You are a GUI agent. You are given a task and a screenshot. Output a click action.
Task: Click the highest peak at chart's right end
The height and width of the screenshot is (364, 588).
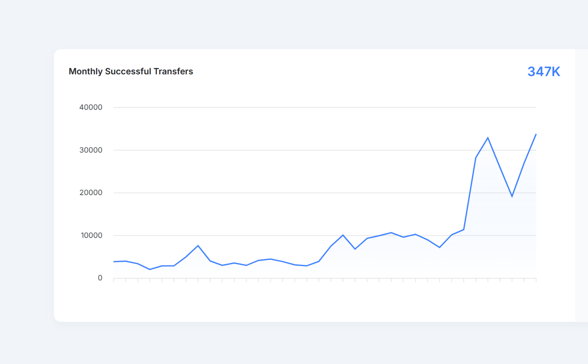[x=536, y=134]
